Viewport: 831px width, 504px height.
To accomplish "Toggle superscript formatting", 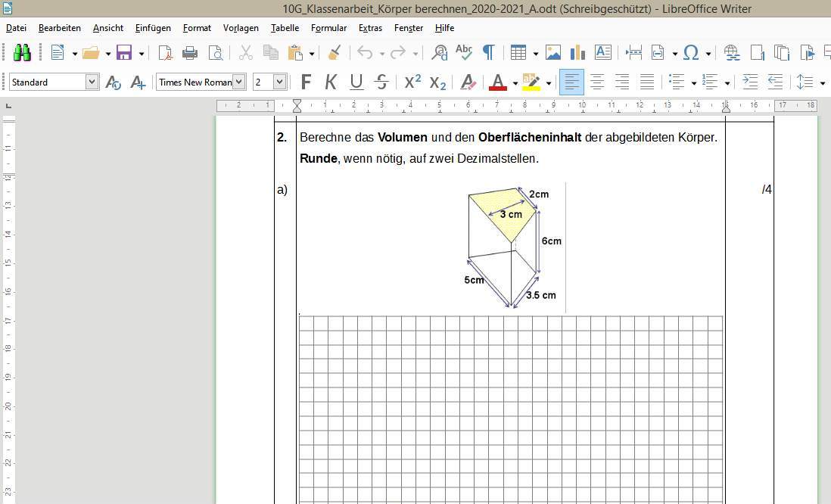I will click(412, 82).
